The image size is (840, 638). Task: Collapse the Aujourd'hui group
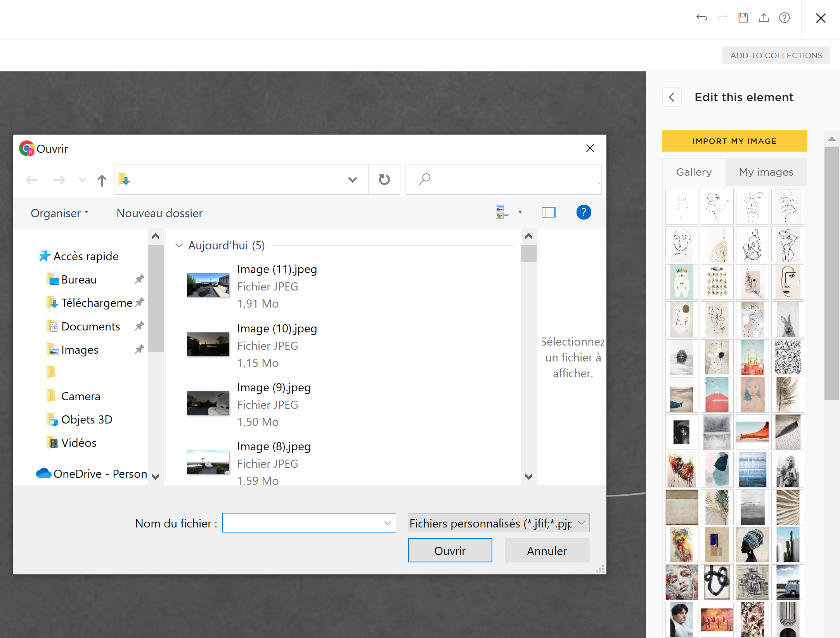179,246
